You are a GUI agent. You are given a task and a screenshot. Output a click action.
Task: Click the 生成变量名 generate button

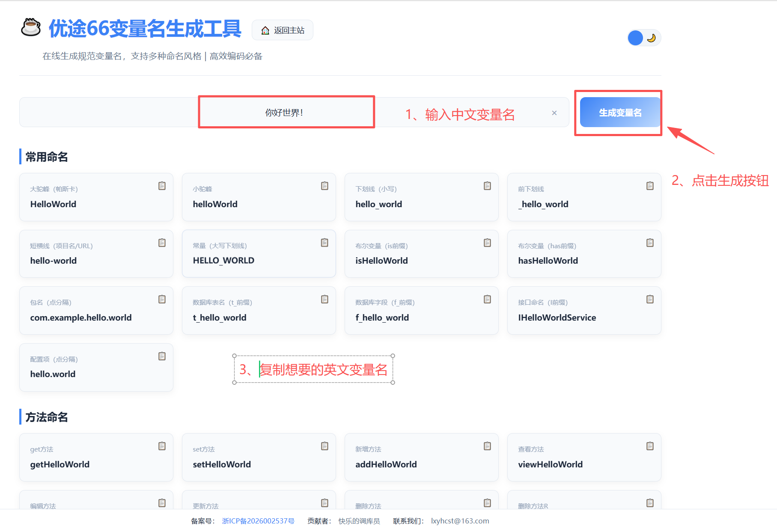click(620, 112)
